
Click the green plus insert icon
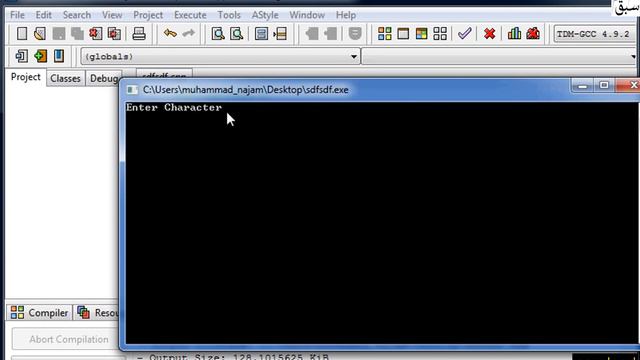click(x=40, y=56)
